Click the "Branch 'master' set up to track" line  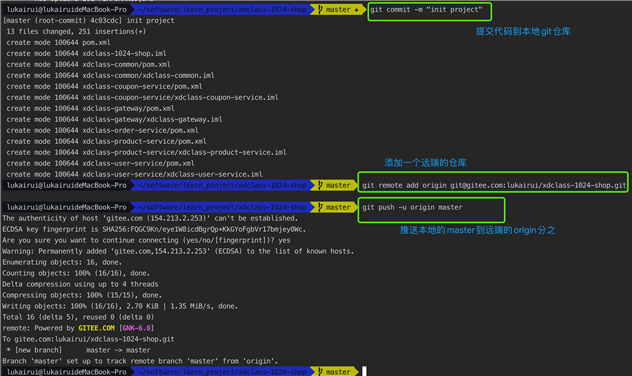[140, 361]
